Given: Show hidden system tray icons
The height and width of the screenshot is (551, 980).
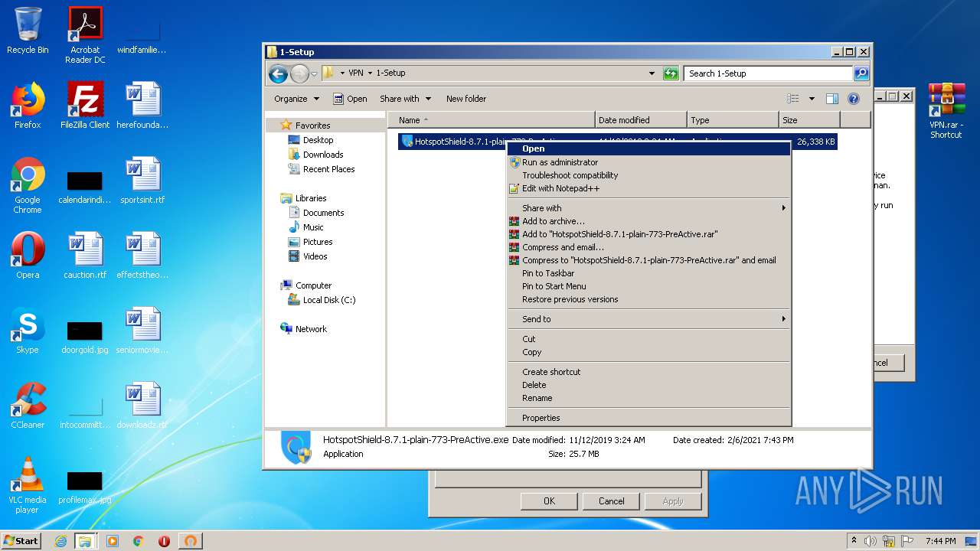Looking at the screenshot, I should pos(854,541).
